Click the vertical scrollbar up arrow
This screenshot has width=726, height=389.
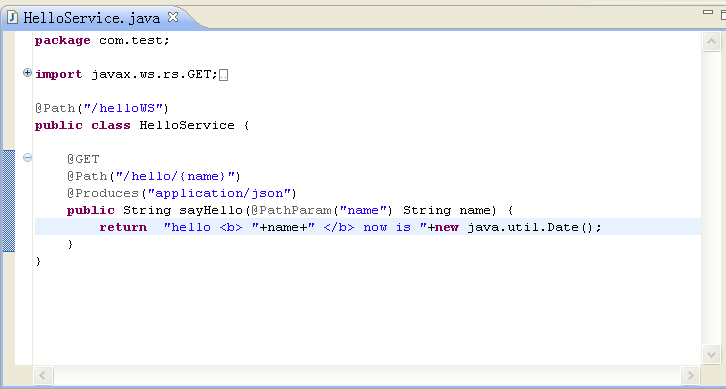[x=711, y=42]
